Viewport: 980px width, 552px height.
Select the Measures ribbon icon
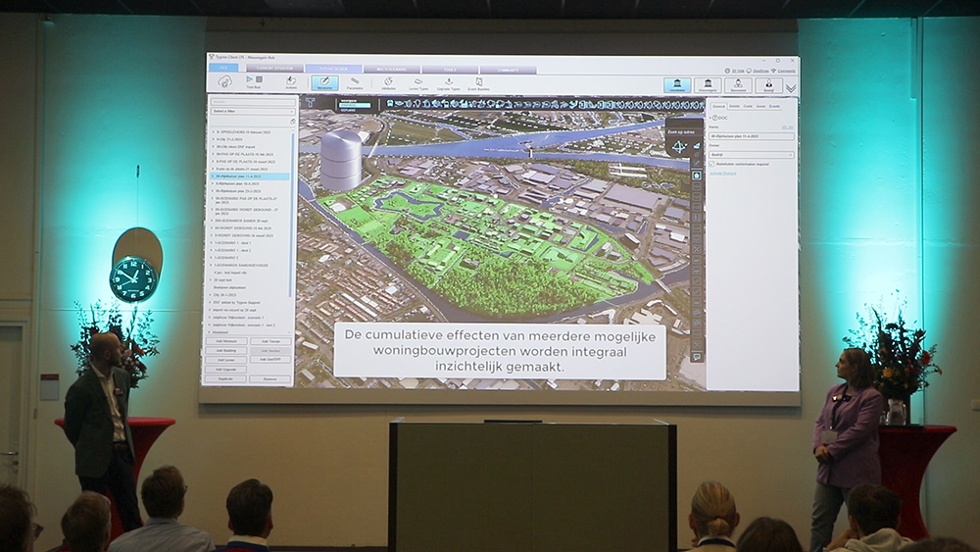pyautogui.click(x=324, y=82)
